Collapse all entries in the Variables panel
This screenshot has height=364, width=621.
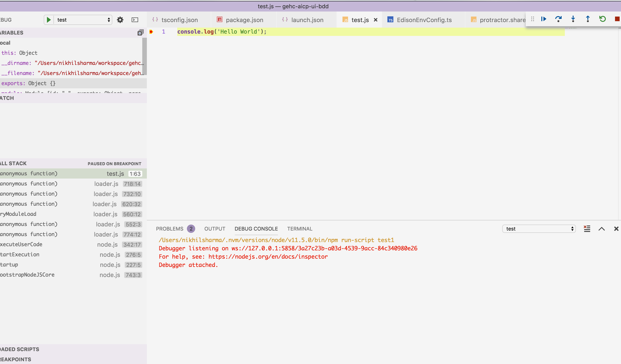pyautogui.click(x=140, y=32)
